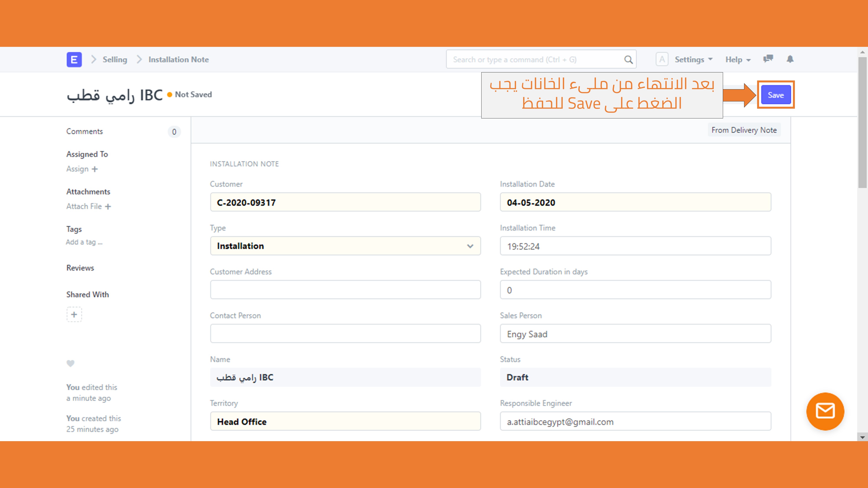The image size is (868, 488).
Task: Open the Settings dropdown menu
Action: tap(694, 60)
